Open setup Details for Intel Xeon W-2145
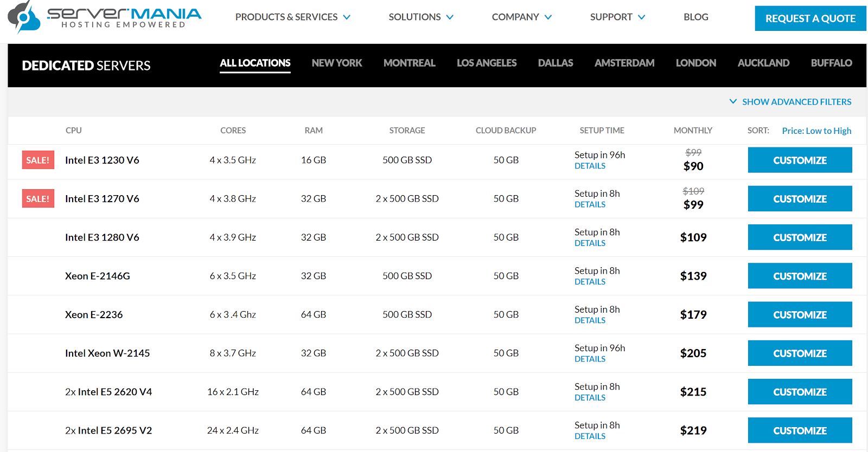Screen dimensions: 868x452 point(590,359)
